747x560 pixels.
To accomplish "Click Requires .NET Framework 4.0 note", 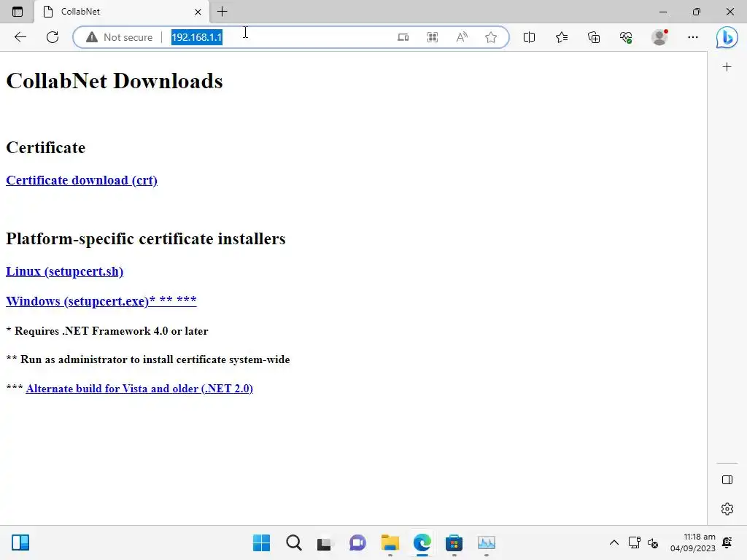I will [107, 331].
